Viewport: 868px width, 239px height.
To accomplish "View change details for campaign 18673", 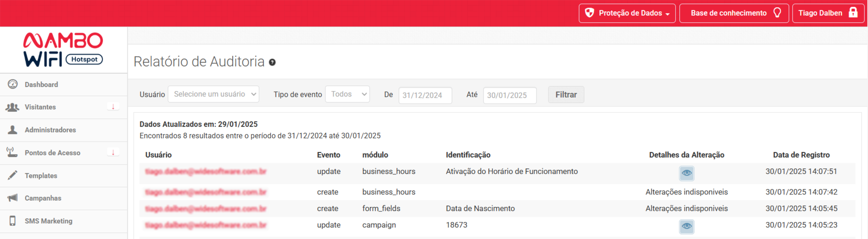I will [x=686, y=226].
